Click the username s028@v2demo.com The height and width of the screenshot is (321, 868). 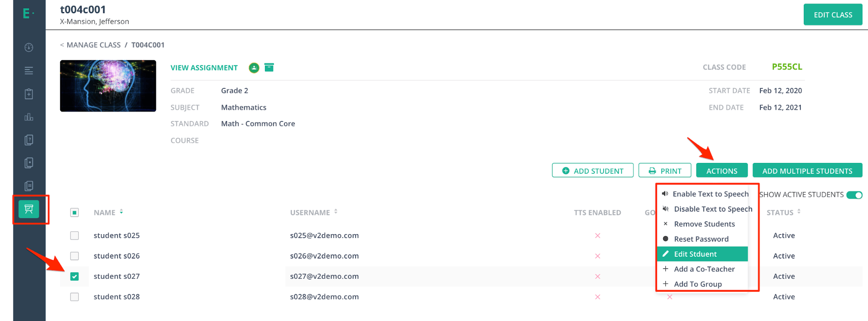point(324,297)
